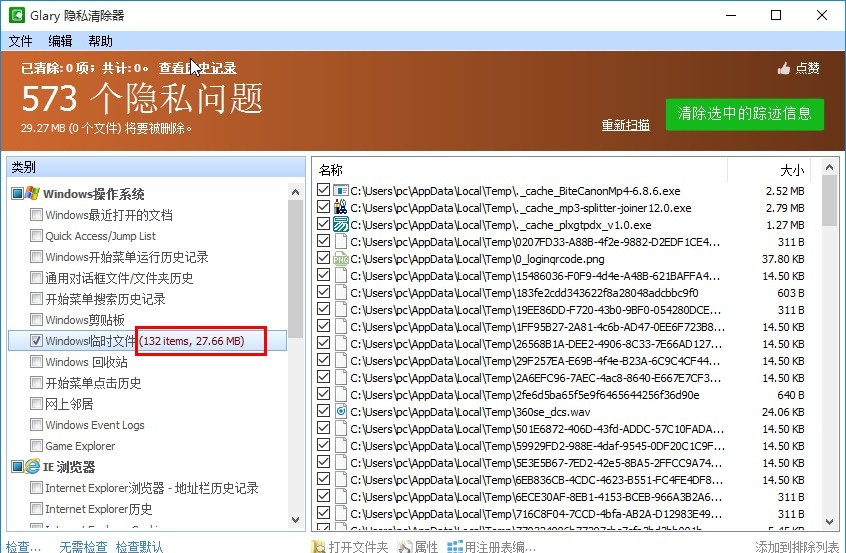Toggle the IE 浏览器 group checkbox
The image size is (846, 553).
coord(17,466)
